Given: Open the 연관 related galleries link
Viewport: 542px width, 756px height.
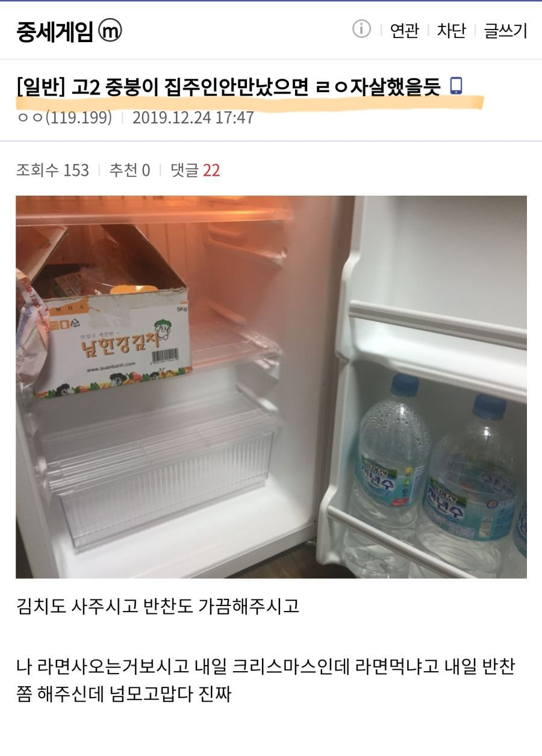Looking at the screenshot, I should pyautogui.click(x=404, y=30).
